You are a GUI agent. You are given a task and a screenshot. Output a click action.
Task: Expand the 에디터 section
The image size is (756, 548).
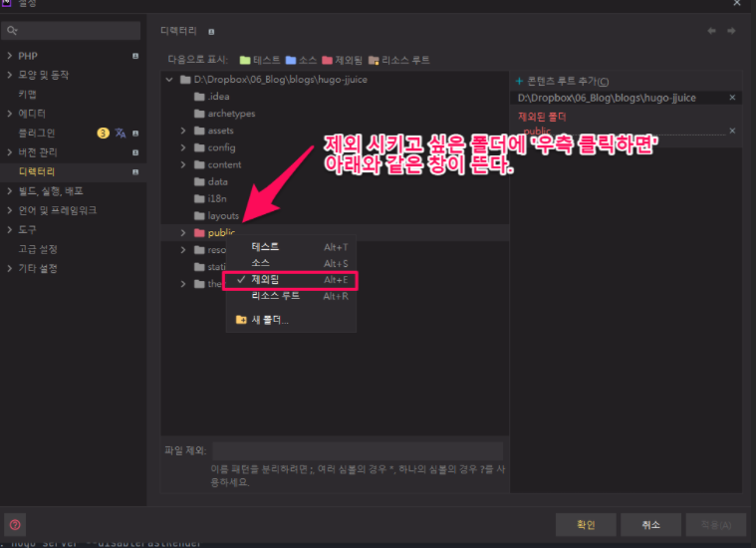(10, 114)
